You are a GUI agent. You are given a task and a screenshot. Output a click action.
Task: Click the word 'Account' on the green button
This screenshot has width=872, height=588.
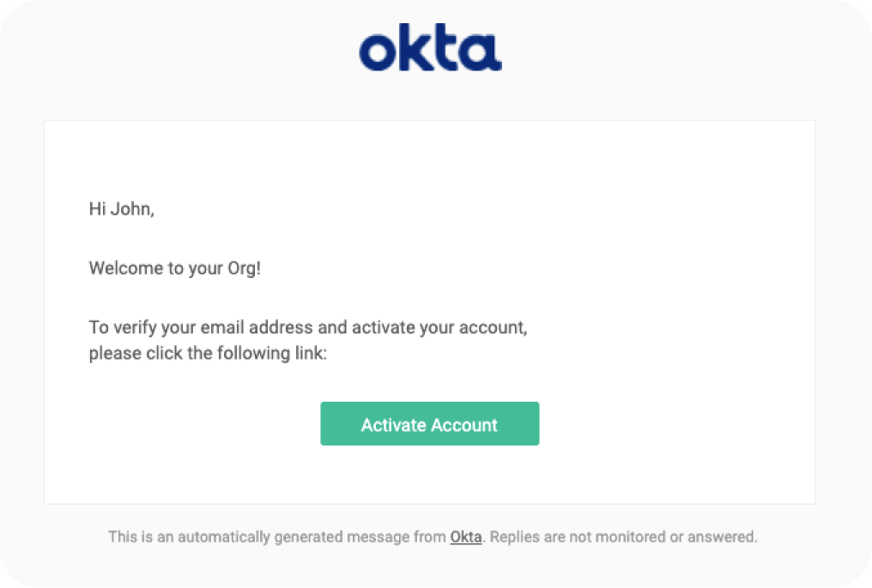click(464, 425)
